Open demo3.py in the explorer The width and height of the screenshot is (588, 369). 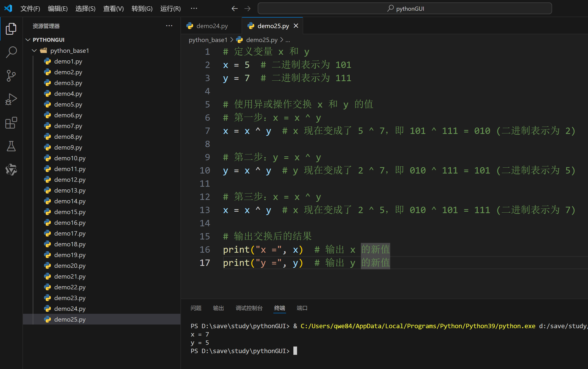[102, 83]
